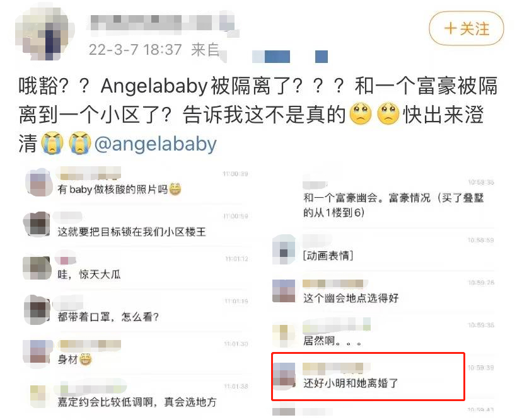
Task: Click the +关注 follow button
Action: pos(466,28)
